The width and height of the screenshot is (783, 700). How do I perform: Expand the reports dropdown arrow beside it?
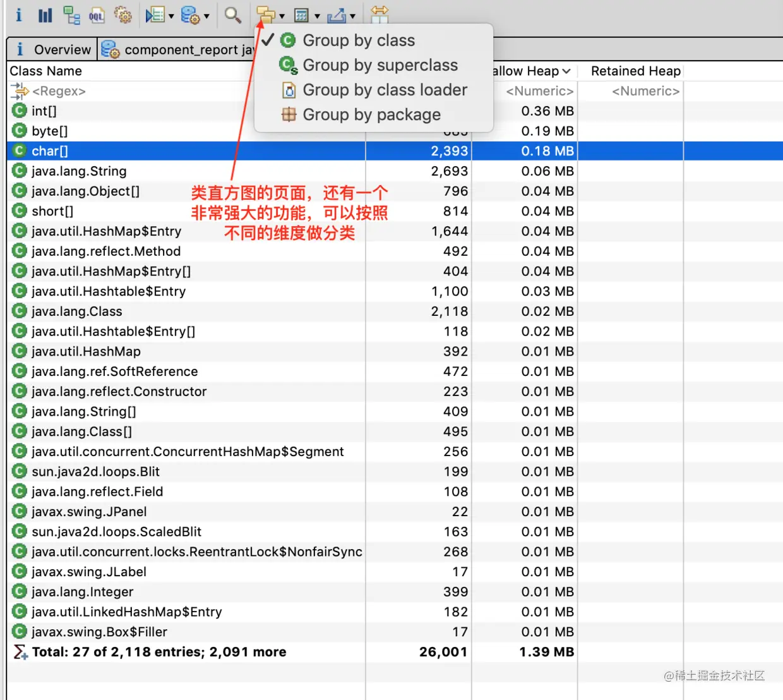171,16
